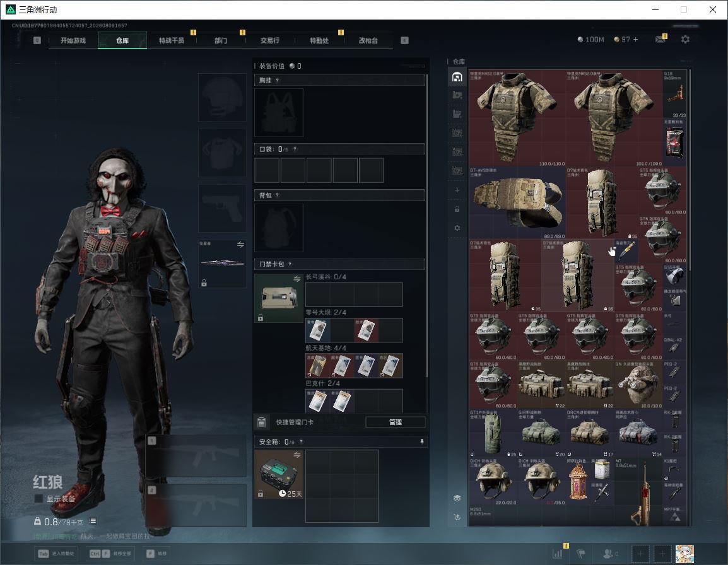Click the E key tab-switch icon
Viewport: 728px width, 565px height.
click(404, 40)
